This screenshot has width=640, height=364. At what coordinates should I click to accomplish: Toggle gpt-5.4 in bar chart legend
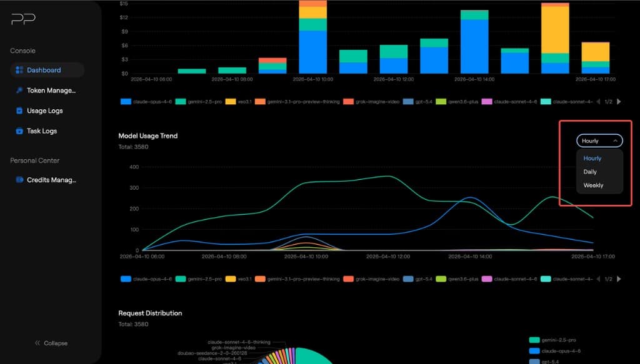[x=417, y=102]
